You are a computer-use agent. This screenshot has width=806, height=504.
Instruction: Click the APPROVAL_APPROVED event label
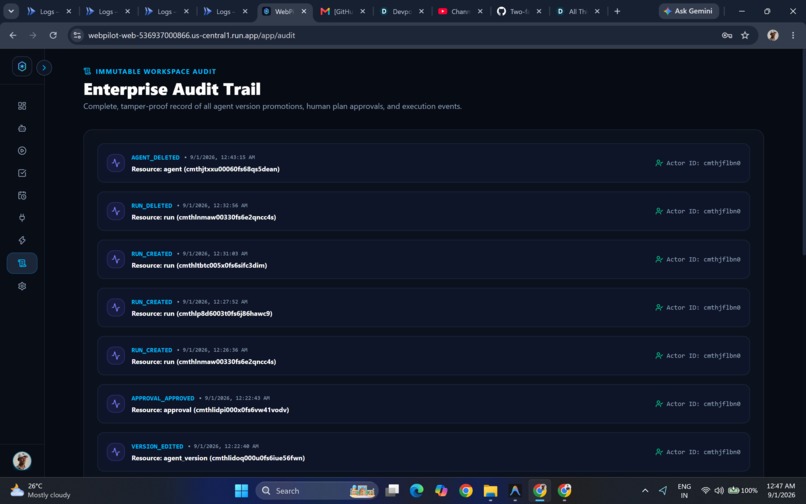[x=162, y=398]
